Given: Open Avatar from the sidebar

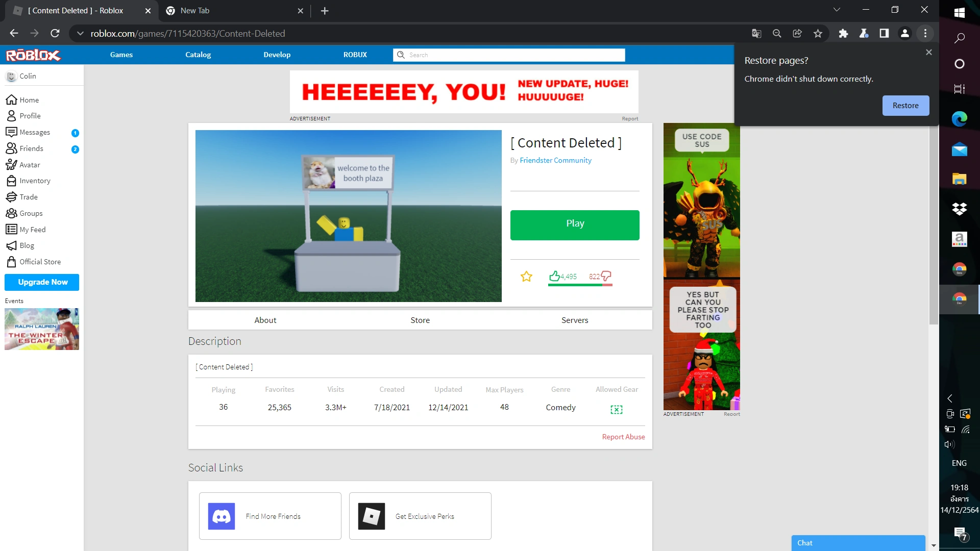Looking at the screenshot, I should pyautogui.click(x=30, y=165).
